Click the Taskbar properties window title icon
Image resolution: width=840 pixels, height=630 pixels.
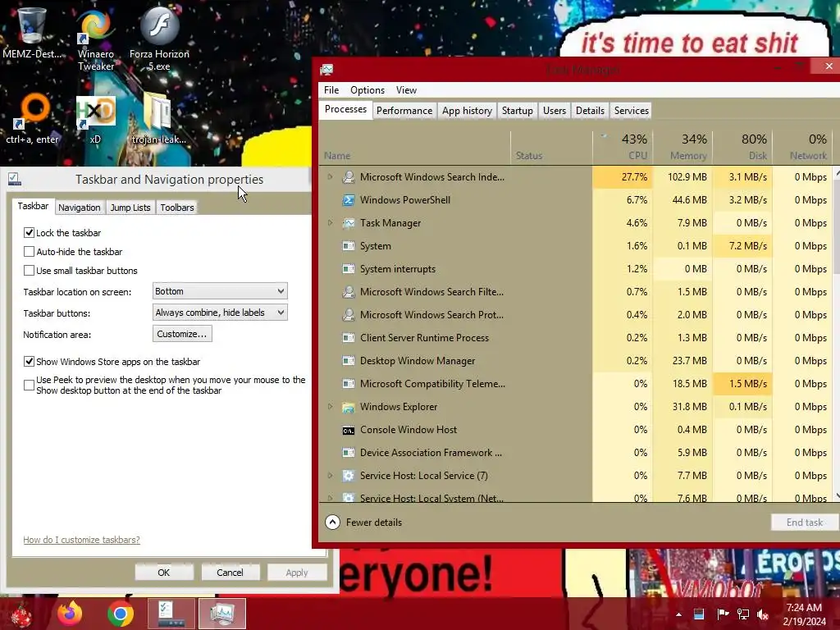coord(15,179)
